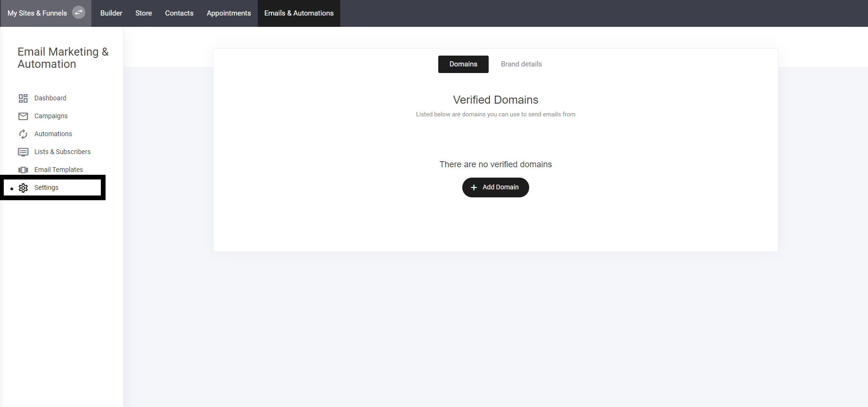The width and height of the screenshot is (868, 407).
Task: Go to Lists & Subscribers page
Action: (x=62, y=152)
